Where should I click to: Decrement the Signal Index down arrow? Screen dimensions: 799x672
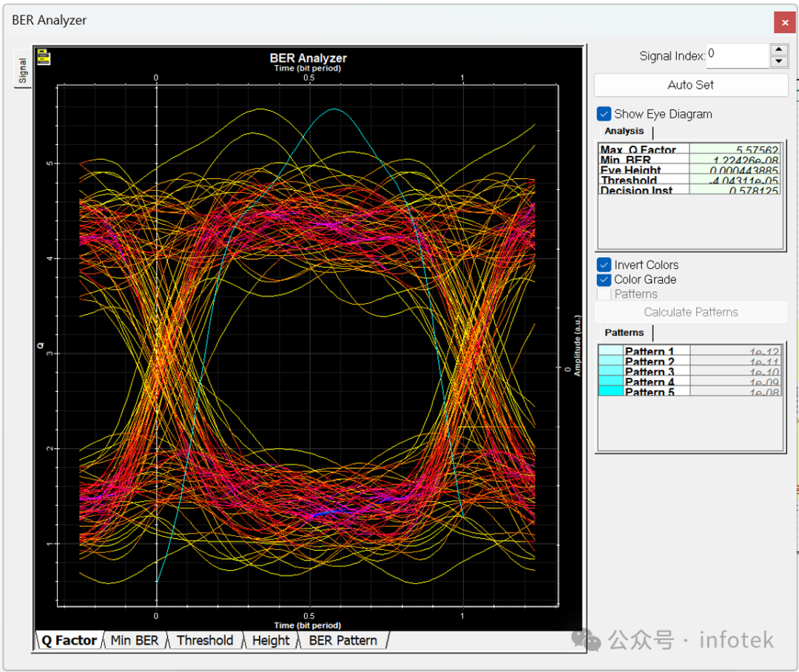(x=778, y=61)
